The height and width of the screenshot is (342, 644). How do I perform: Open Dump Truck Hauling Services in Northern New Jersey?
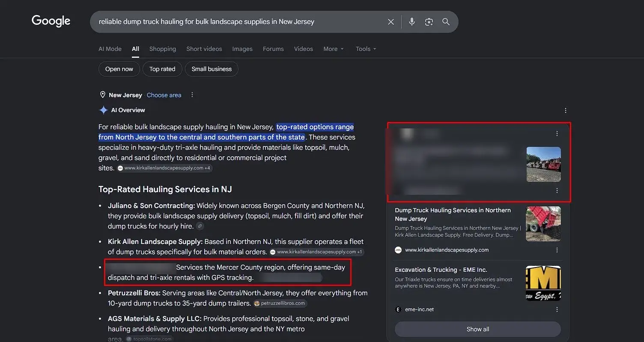(x=453, y=214)
